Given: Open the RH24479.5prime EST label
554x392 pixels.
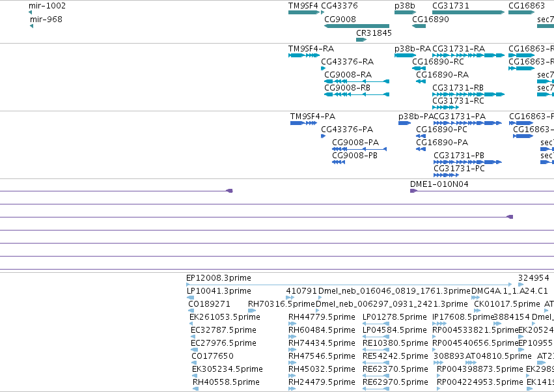Looking at the screenshot, I should coord(322,383).
